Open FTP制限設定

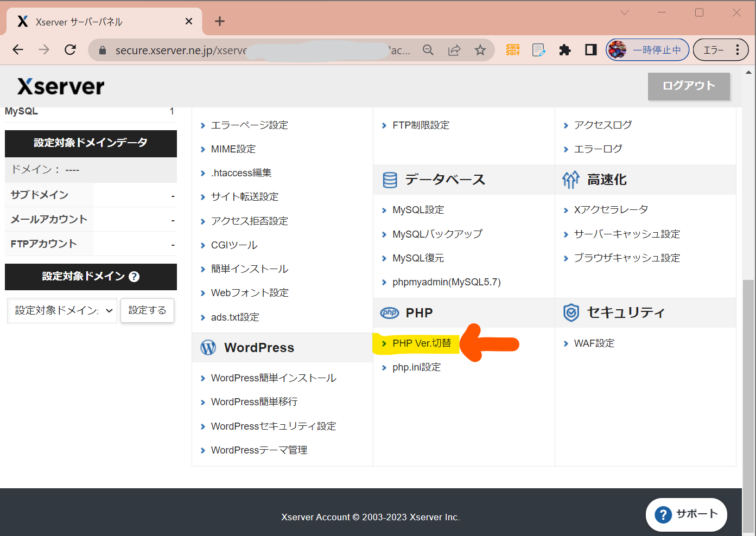click(x=421, y=125)
